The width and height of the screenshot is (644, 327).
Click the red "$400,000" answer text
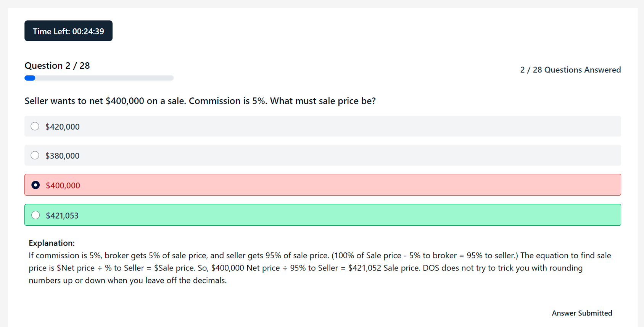tap(63, 186)
